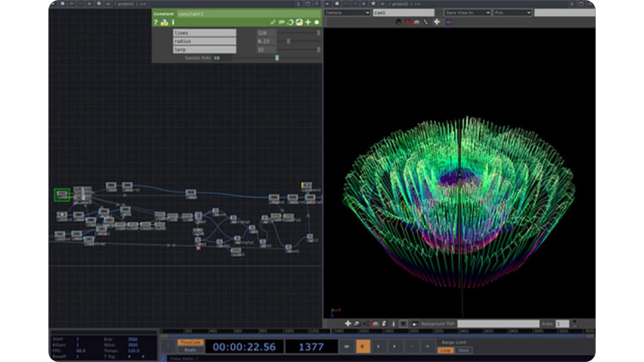Open operator help question mark icon
This screenshot has width=644, height=362.
156,23
